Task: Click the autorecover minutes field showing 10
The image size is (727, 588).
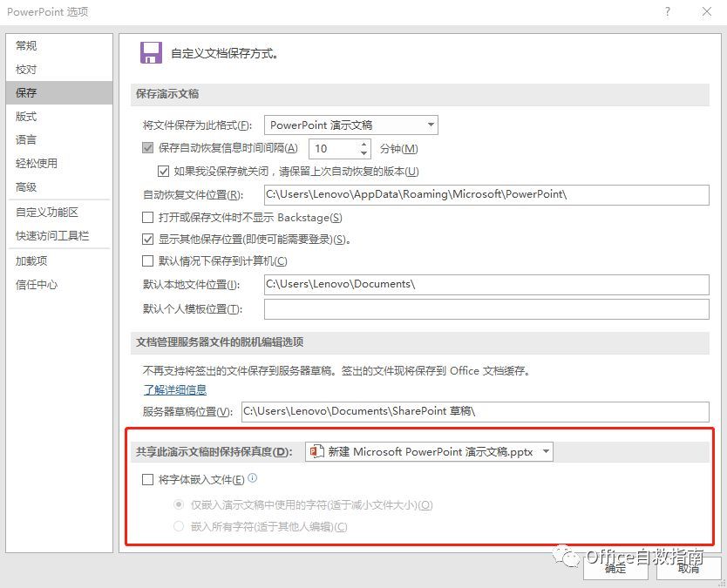Action: [334, 149]
